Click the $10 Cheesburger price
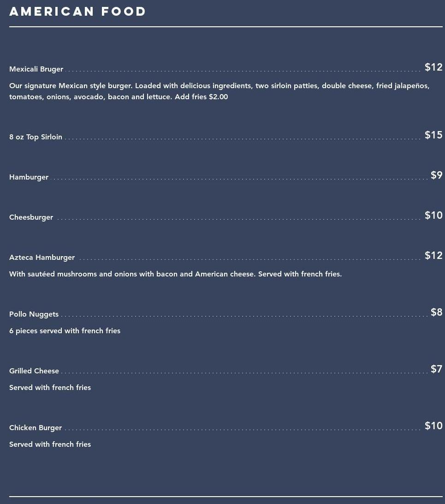This screenshot has width=445, height=504. (x=433, y=216)
